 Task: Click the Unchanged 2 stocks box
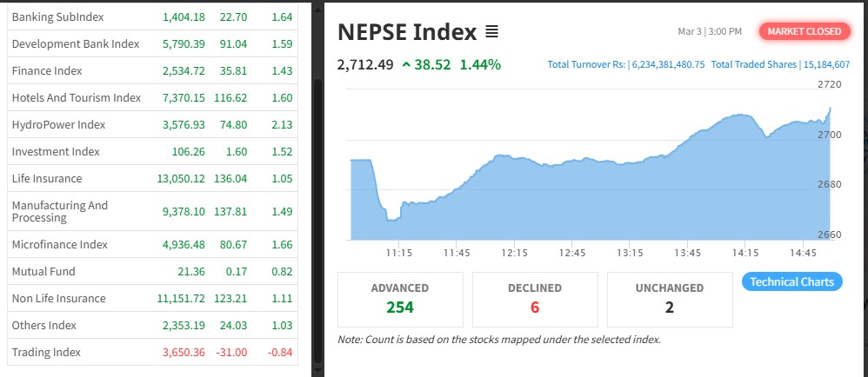pyautogui.click(x=670, y=299)
